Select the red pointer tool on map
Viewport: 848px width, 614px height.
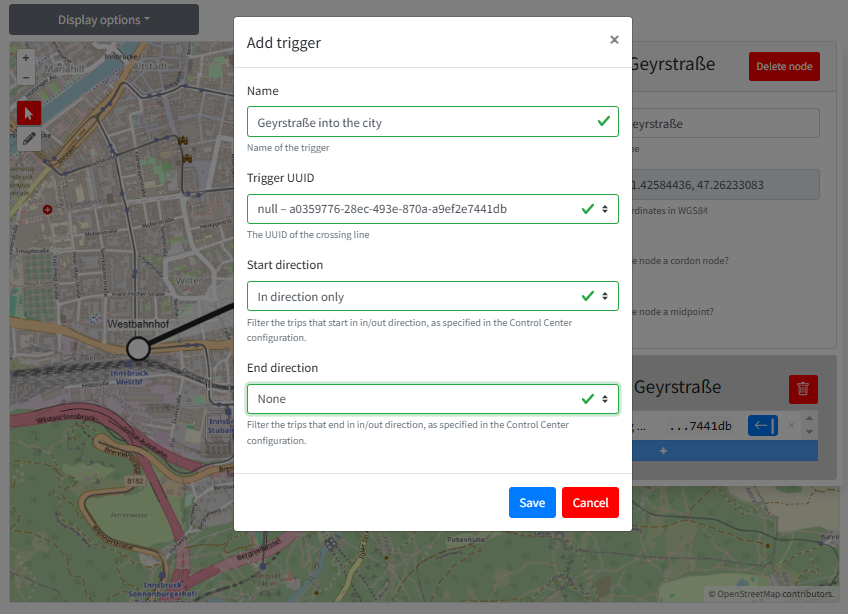point(29,114)
